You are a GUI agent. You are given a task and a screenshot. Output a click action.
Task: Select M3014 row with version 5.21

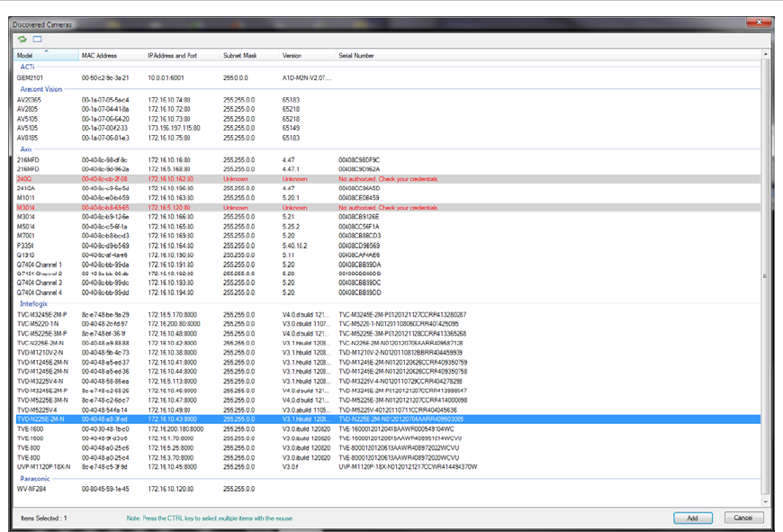point(388,217)
